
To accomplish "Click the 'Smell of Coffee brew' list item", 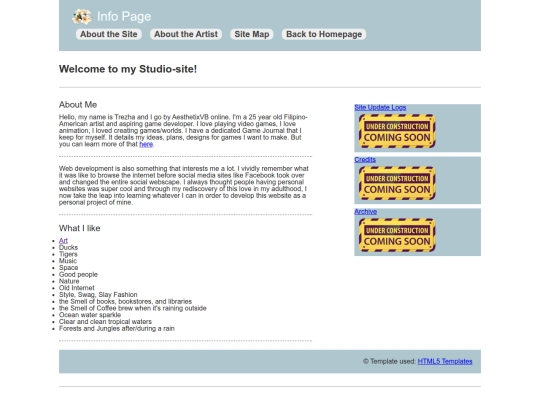I will pyautogui.click(x=133, y=308).
